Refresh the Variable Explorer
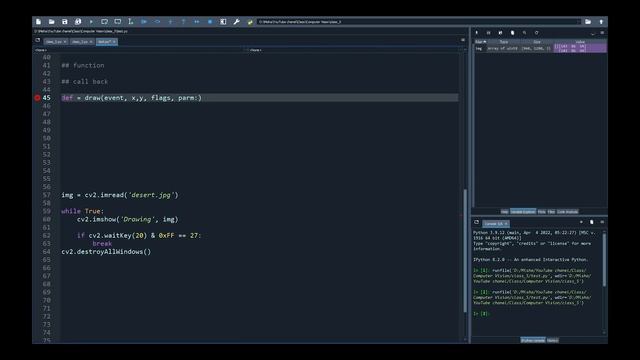Screen dimensions: 640x360 click(537, 33)
